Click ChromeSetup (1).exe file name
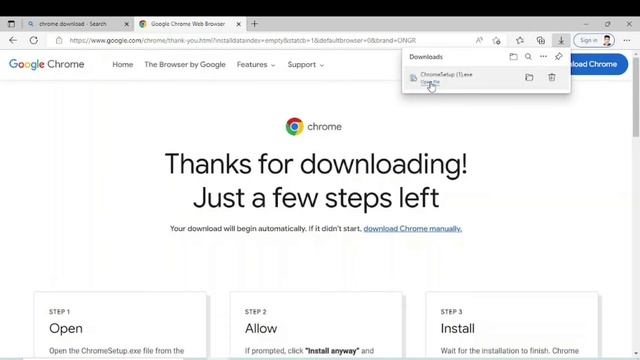 (x=446, y=74)
